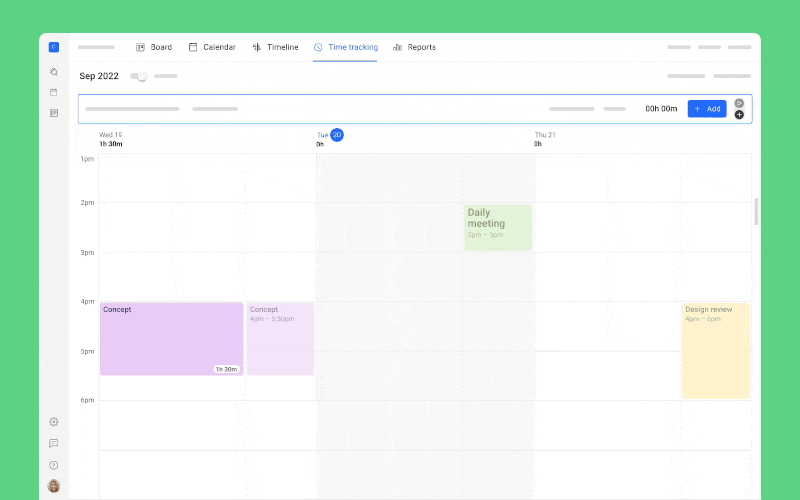This screenshot has height=500, width=800.
Task: Switch to the Timeline tab
Action: pos(275,47)
